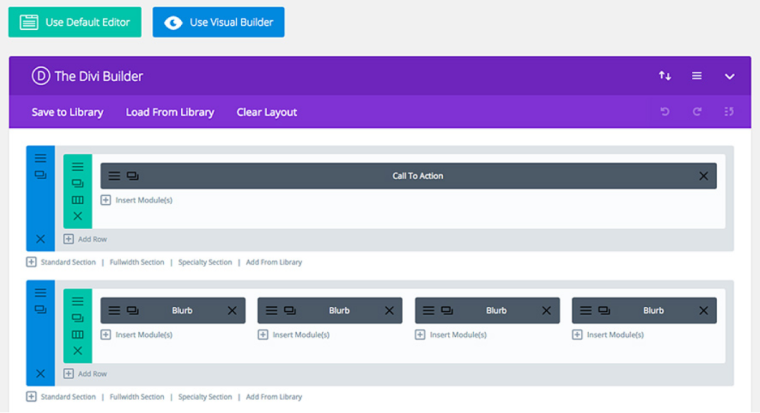The image size is (760, 413).
Task: Clone the blue Call To Action section
Action: point(41,175)
